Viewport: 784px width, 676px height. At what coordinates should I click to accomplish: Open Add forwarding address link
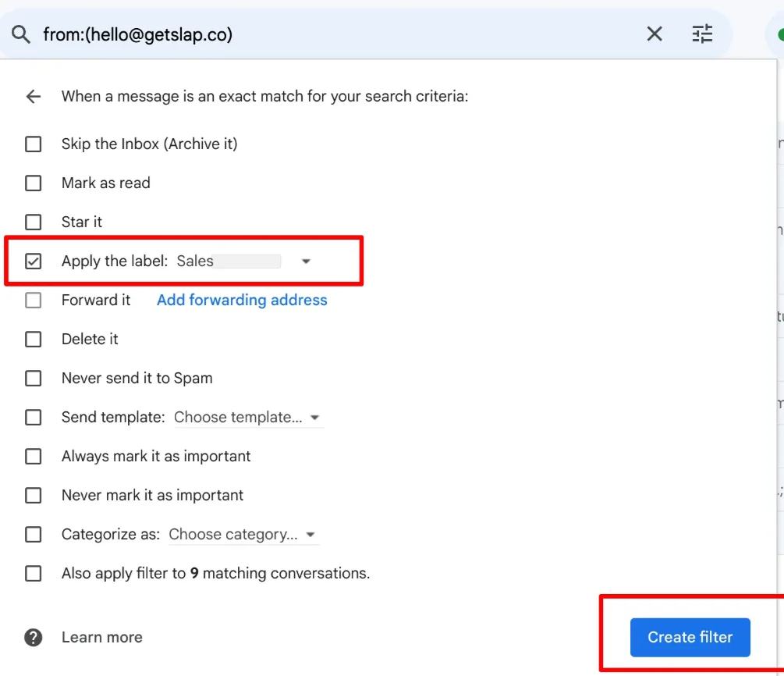[x=242, y=301]
